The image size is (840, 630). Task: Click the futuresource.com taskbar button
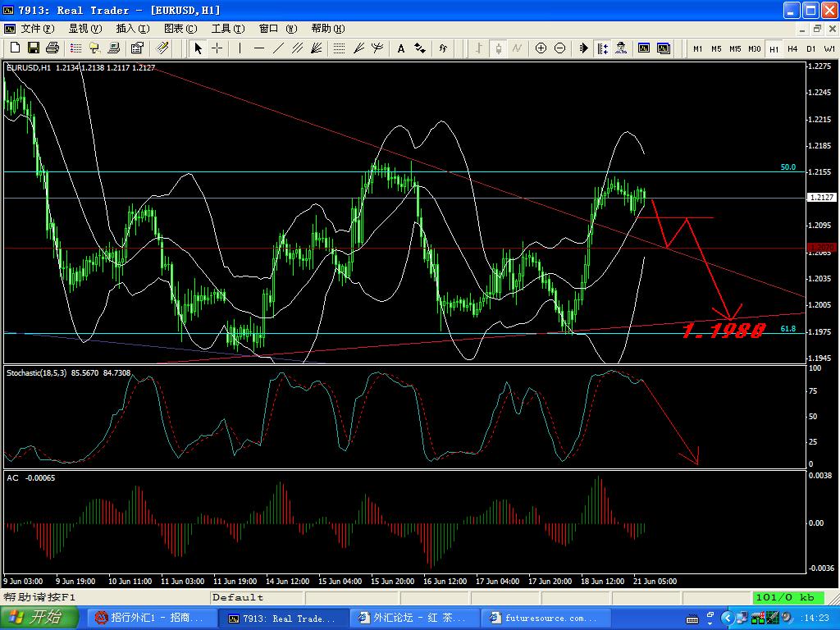[537, 618]
